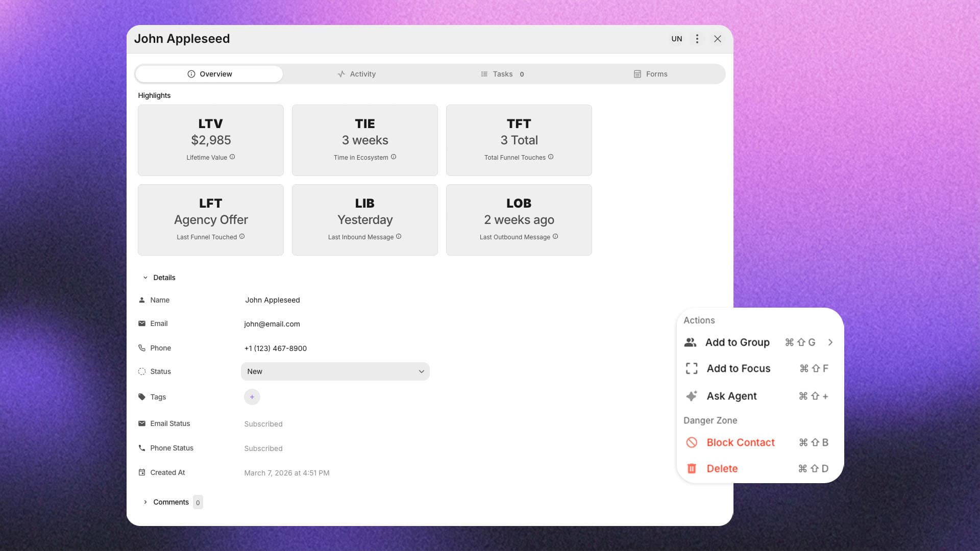Switch to the Tasks tab
The height and width of the screenshot is (551, 980).
coord(502,73)
